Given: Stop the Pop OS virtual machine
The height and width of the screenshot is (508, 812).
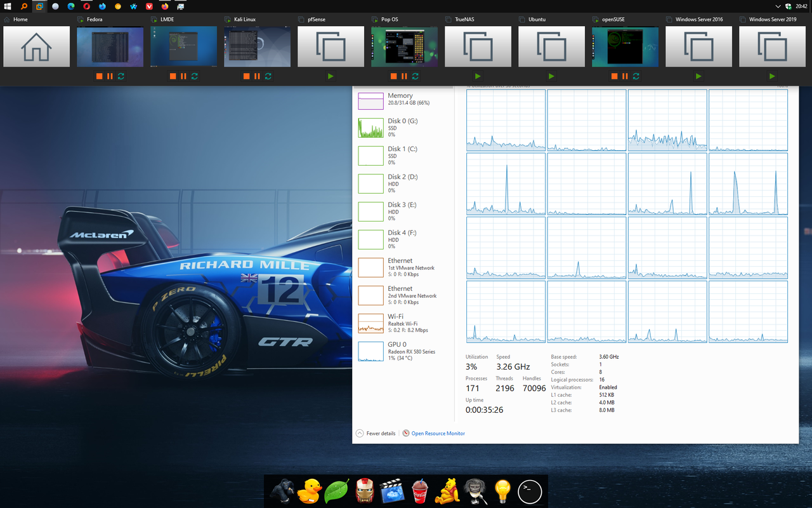Looking at the screenshot, I should coord(393,76).
